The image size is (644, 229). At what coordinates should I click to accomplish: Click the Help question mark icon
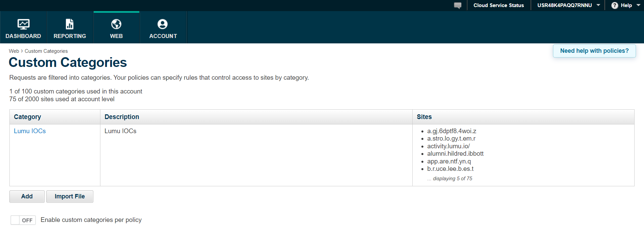[614, 5]
